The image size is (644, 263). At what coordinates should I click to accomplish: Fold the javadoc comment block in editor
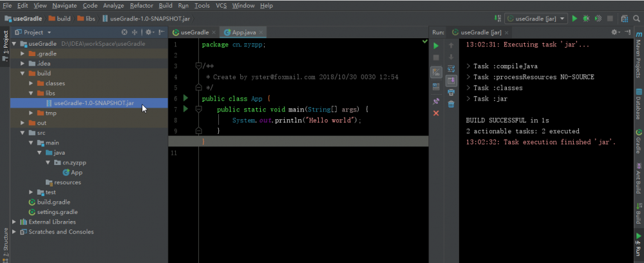(x=198, y=66)
